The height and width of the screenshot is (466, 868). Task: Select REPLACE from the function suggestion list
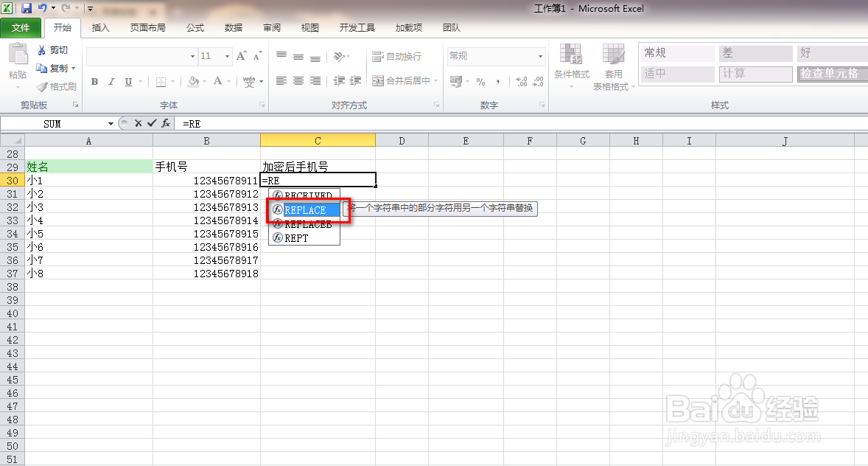pyautogui.click(x=309, y=209)
